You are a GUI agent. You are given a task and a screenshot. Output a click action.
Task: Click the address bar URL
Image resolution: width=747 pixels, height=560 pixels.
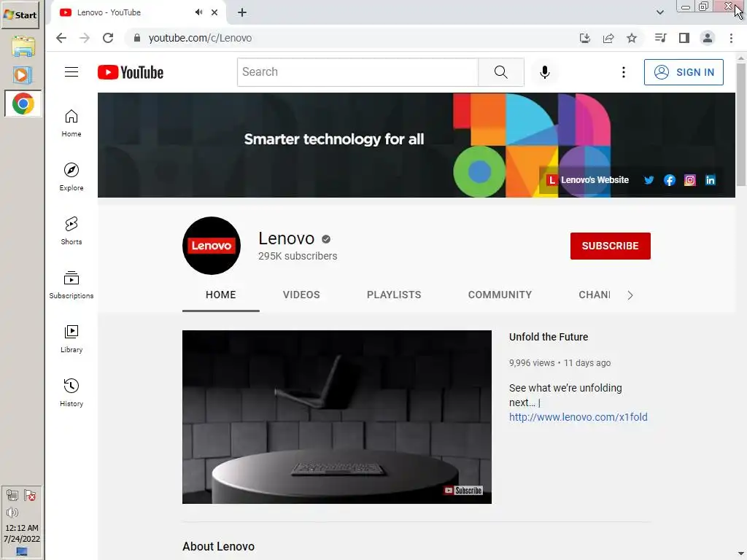click(200, 38)
